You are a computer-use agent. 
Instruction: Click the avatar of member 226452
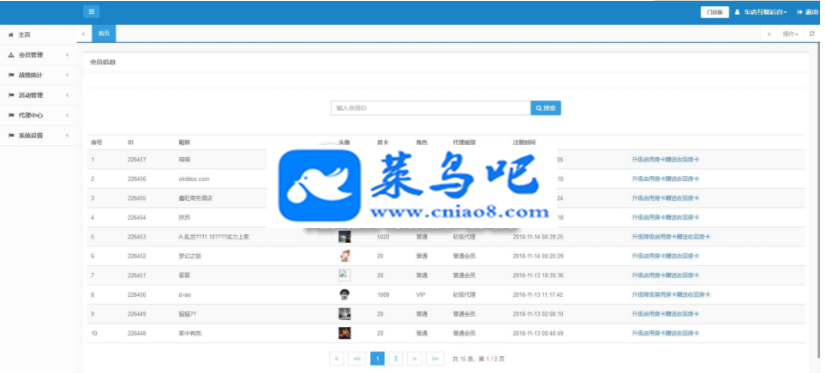point(345,256)
